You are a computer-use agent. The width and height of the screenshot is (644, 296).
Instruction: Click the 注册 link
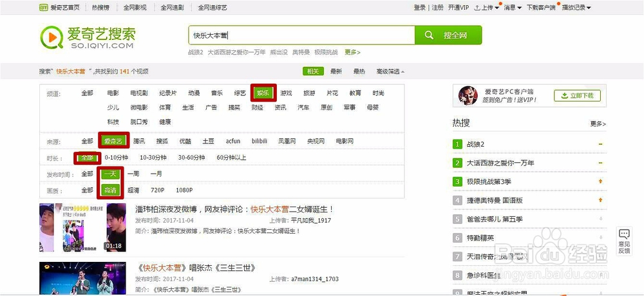(x=437, y=7)
